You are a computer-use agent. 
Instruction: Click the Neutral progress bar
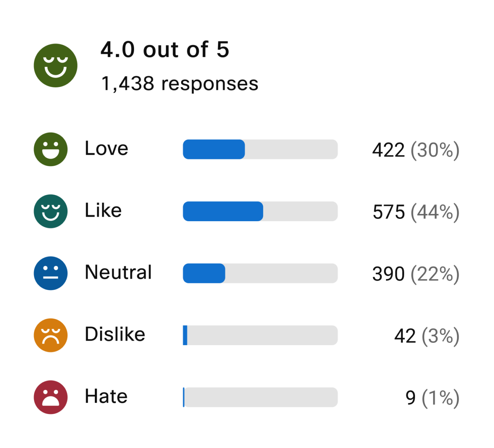pyautogui.click(x=260, y=273)
